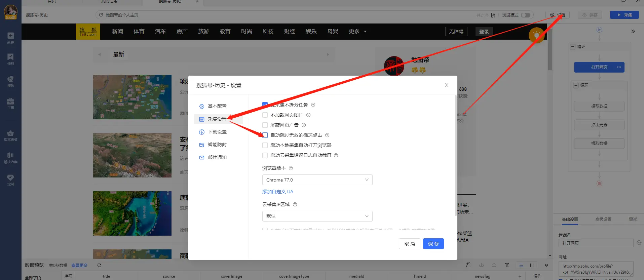Click the 打开网页 step more-options dots
This screenshot has width=644, height=280.
pos(619,67)
